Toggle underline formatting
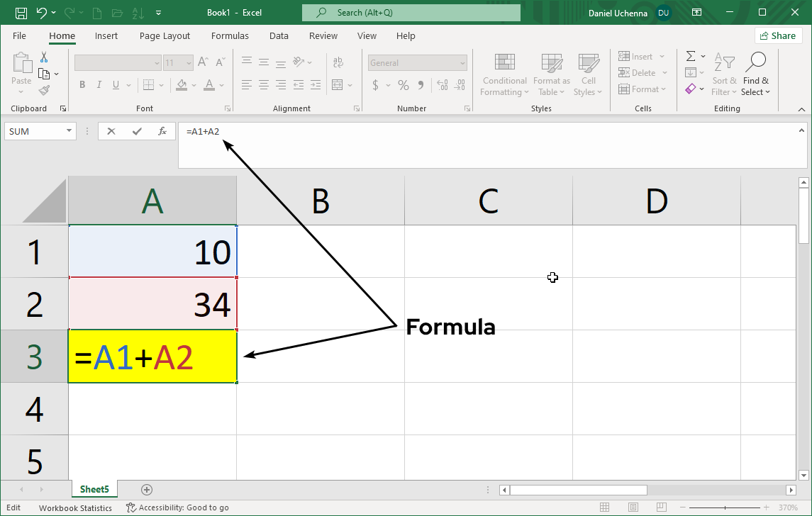The width and height of the screenshot is (812, 516). tap(114, 84)
